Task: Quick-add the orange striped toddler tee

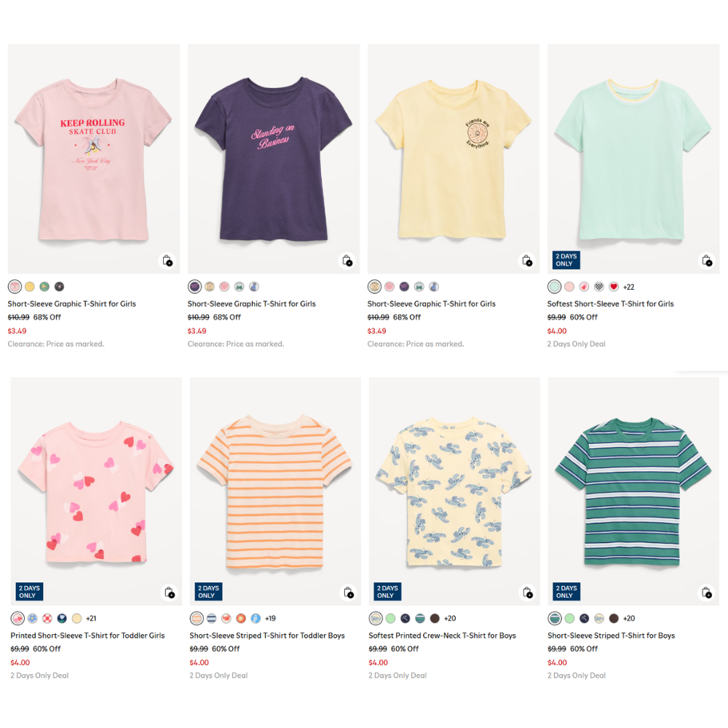Action: point(348,593)
